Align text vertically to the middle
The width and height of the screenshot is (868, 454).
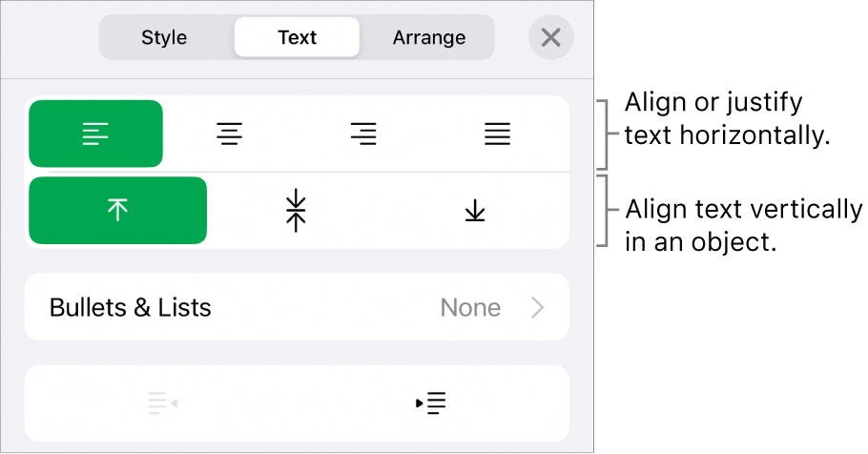tap(297, 211)
